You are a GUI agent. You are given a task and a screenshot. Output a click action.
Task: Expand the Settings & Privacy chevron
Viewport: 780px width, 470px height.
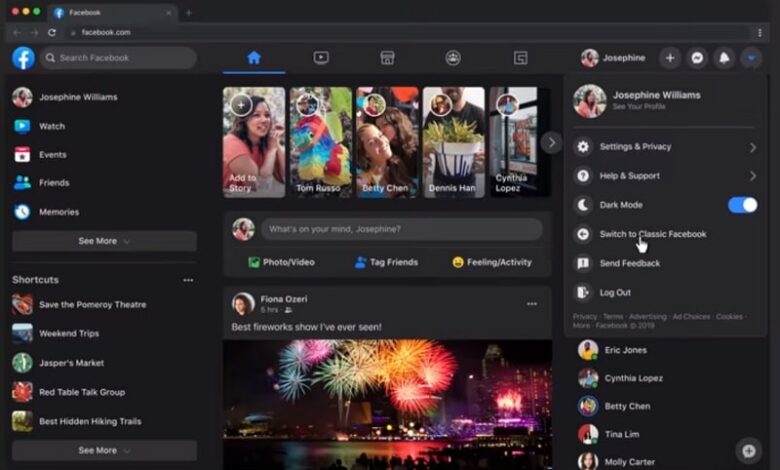click(x=753, y=147)
